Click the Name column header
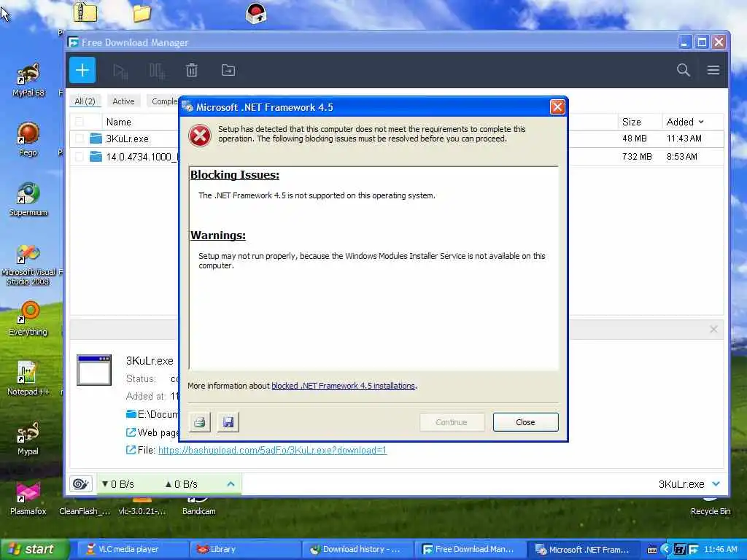The image size is (747, 560). [119, 122]
